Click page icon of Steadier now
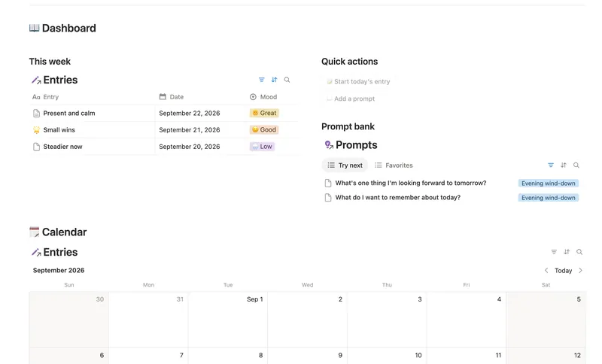Screen dimensions: 602x364 click(x=36, y=147)
